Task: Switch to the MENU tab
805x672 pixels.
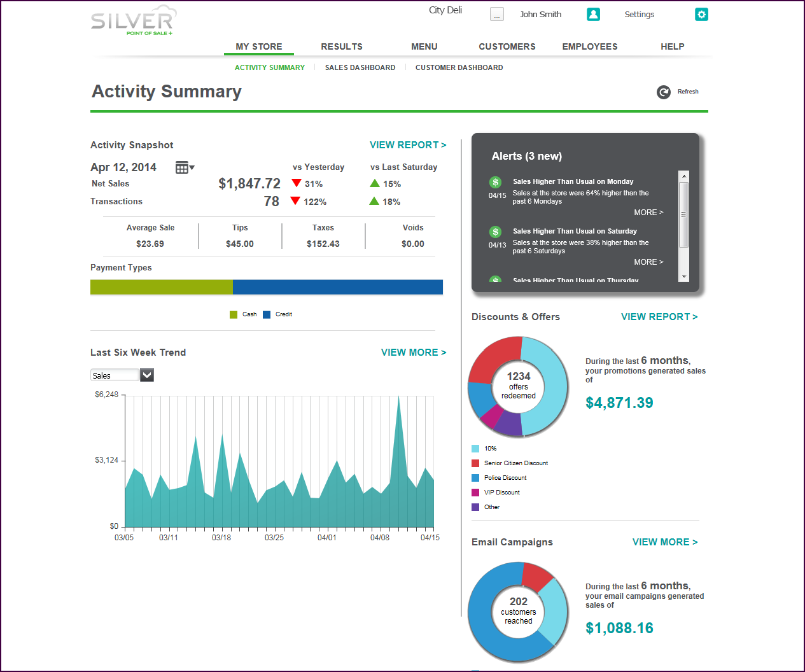Action: (x=424, y=46)
